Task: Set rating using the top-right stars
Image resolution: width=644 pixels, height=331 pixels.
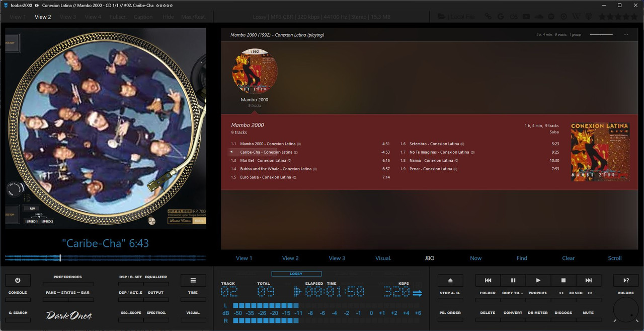Action: pos(617,17)
